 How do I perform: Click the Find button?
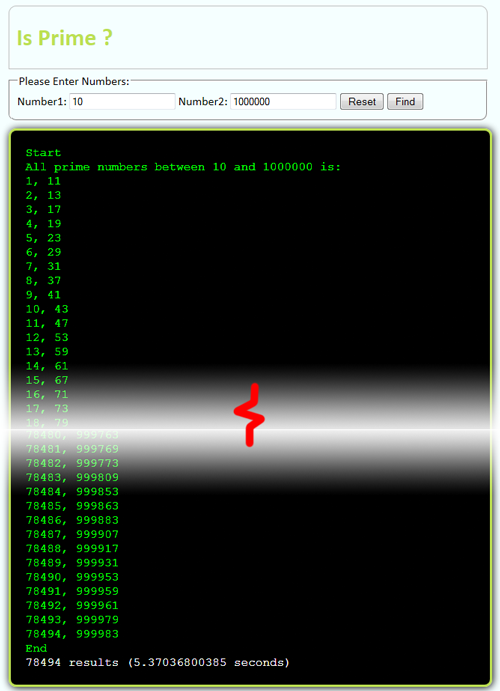pos(405,101)
